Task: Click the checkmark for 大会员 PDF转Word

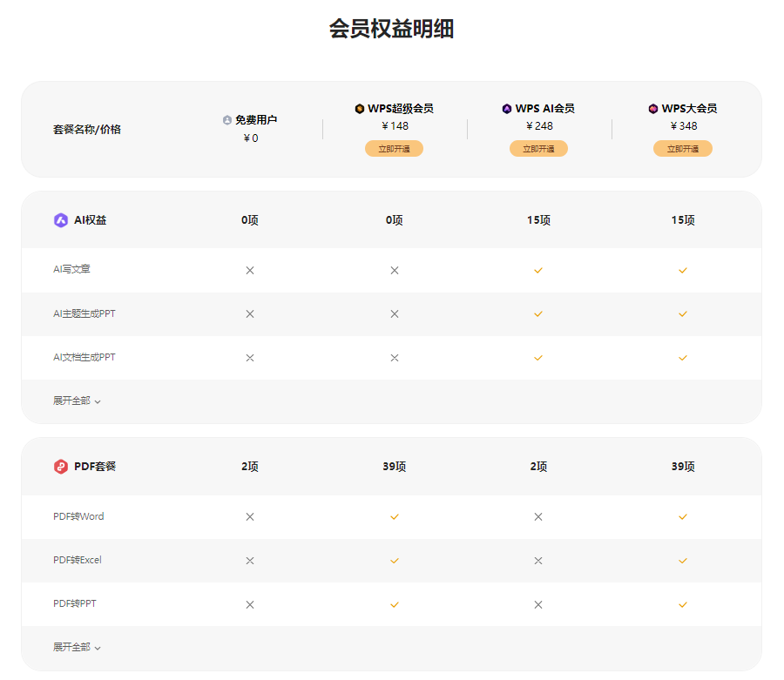Action: pyautogui.click(x=683, y=516)
